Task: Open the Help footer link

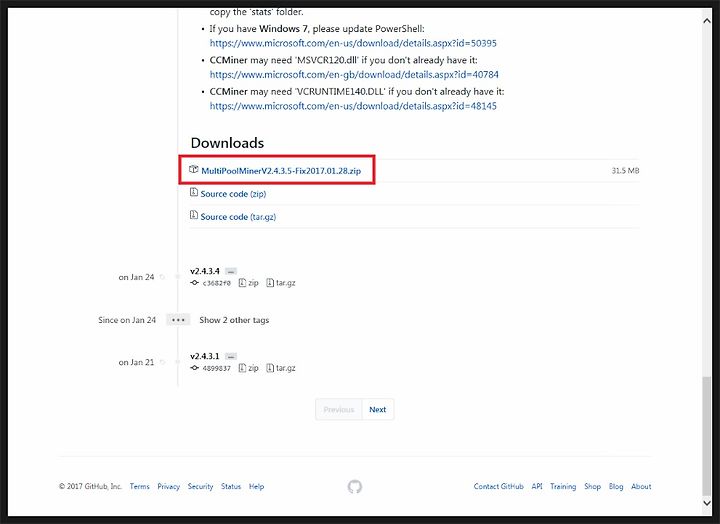Action: coord(257,486)
